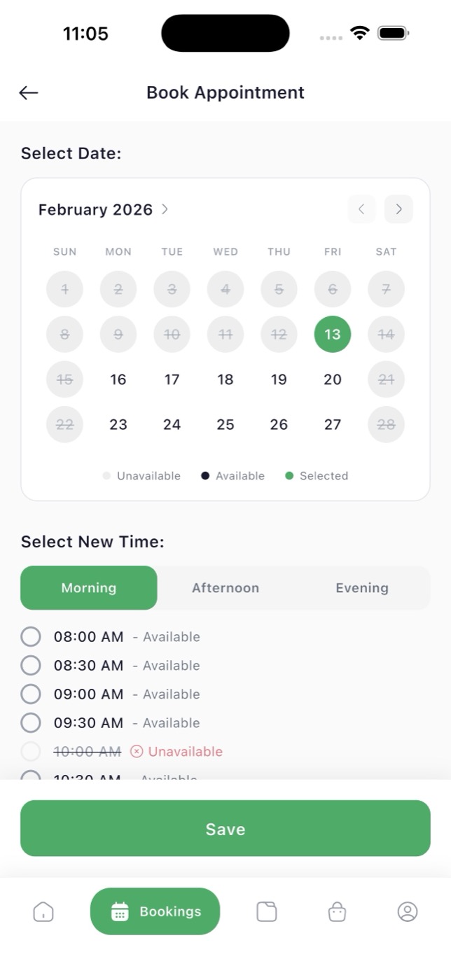Image resolution: width=451 pixels, height=980 pixels.
Task: Pick the 08:30 AM radio button
Action: click(x=31, y=665)
